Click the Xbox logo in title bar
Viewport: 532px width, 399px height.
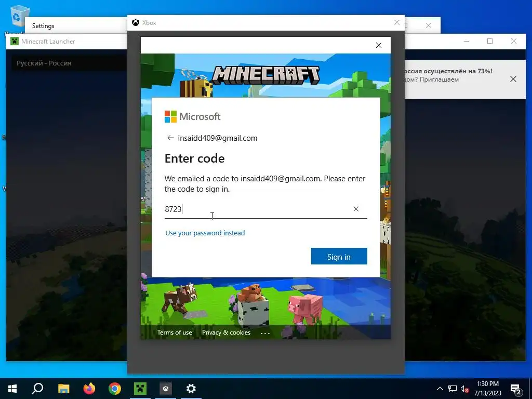136,22
